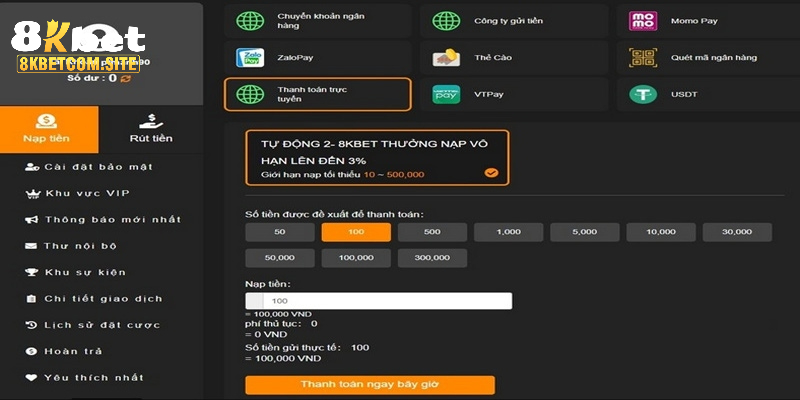Screen dimensions: 800x400
Task: Choose the 300,000 suggested amount
Action: (432, 258)
